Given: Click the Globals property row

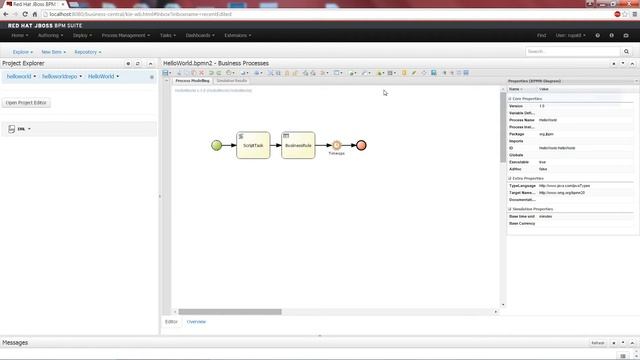Looking at the screenshot, I should click(x=571, y=155).
